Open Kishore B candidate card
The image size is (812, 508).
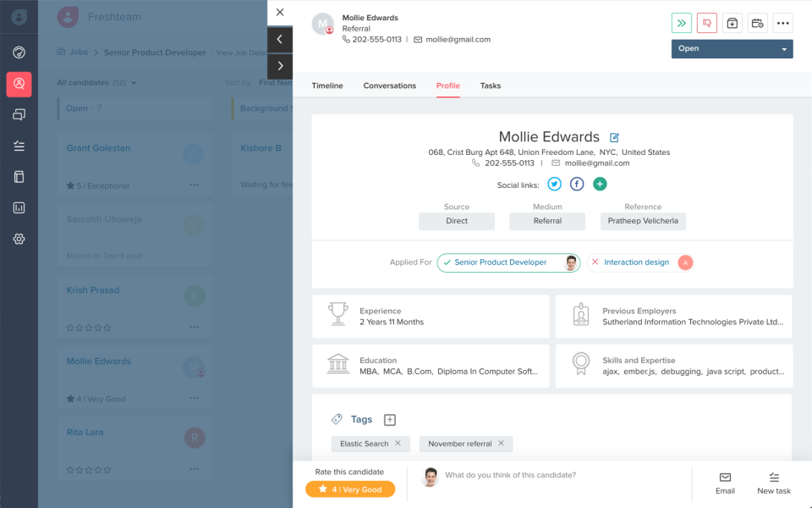point(262,163)
